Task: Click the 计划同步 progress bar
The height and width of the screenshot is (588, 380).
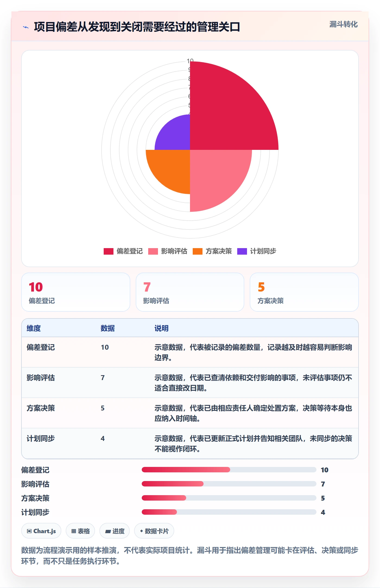Action: pyautogui.click(x=229, y=512)
